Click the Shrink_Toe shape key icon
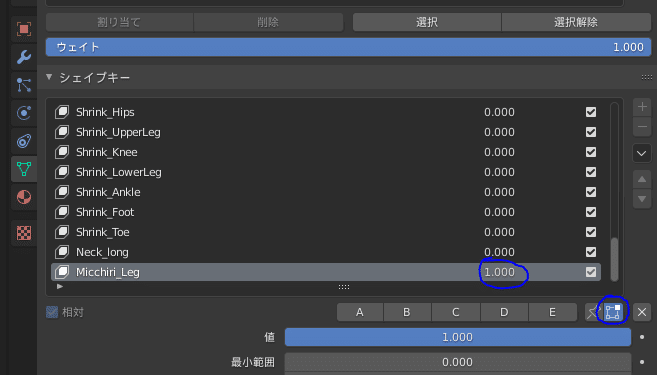The height and width of the screenshot is (375, 657). click(62, 232)
